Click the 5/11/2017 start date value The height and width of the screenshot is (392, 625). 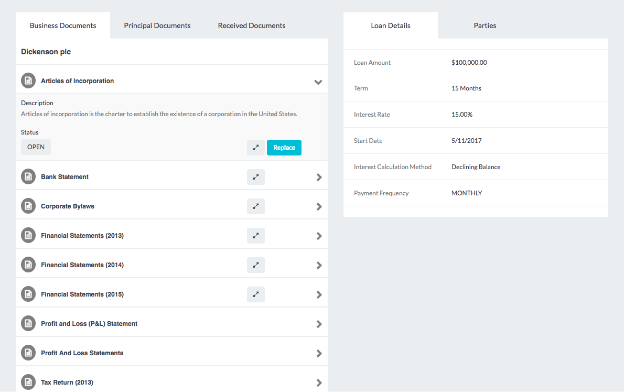pos(466,141)
